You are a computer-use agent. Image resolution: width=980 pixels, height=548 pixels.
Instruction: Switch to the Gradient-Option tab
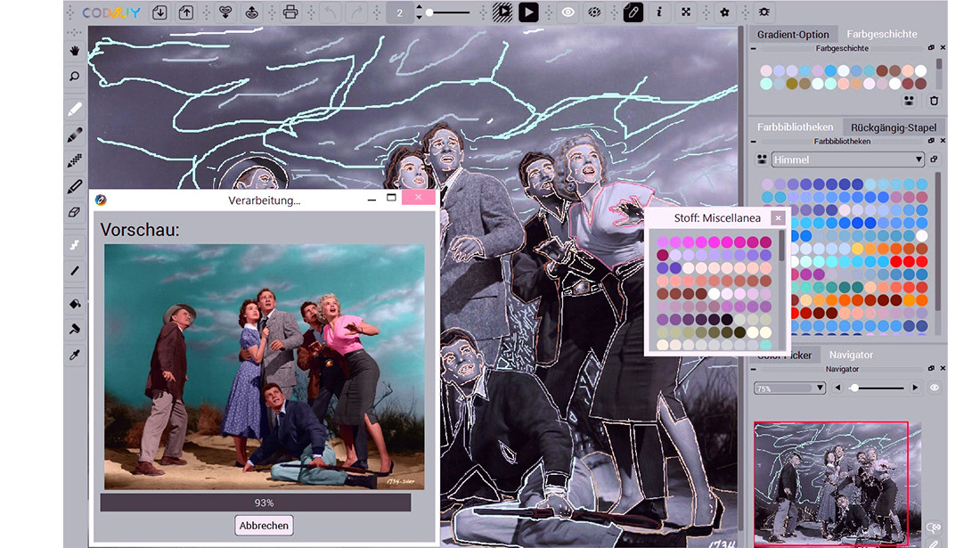point(792,35)
